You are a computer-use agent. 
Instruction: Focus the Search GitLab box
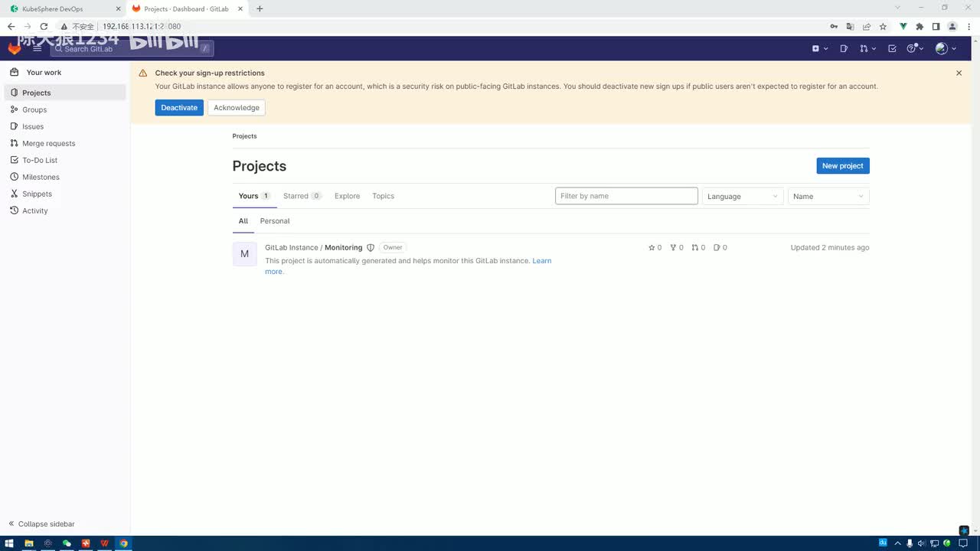click(x=132, y=48)
